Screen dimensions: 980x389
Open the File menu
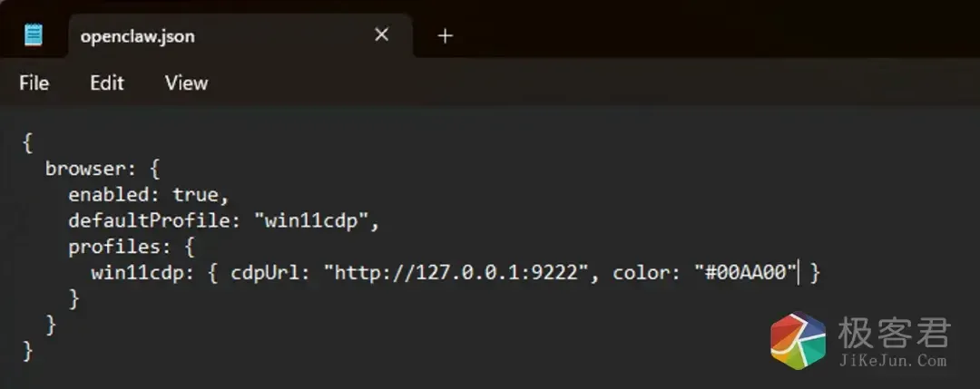34,83
